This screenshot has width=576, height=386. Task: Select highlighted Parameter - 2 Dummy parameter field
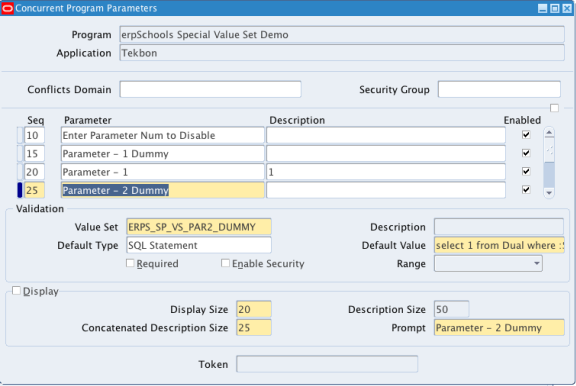coord(162,190)
